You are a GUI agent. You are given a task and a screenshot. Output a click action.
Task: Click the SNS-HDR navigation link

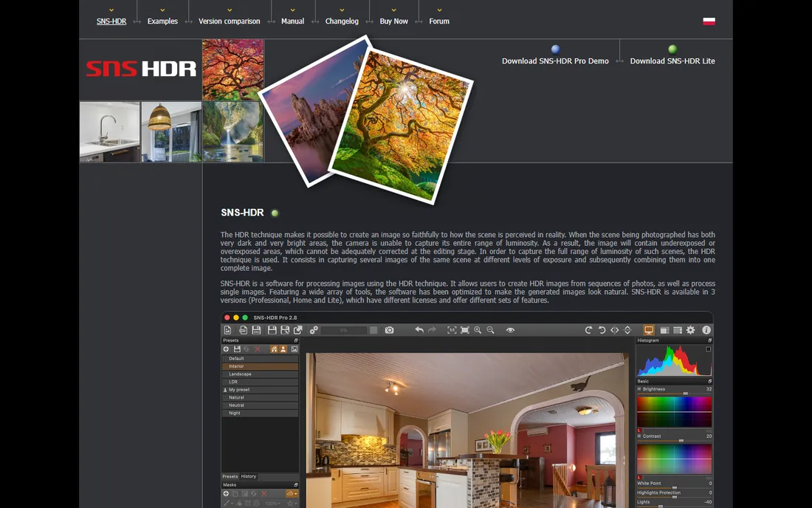111,21
